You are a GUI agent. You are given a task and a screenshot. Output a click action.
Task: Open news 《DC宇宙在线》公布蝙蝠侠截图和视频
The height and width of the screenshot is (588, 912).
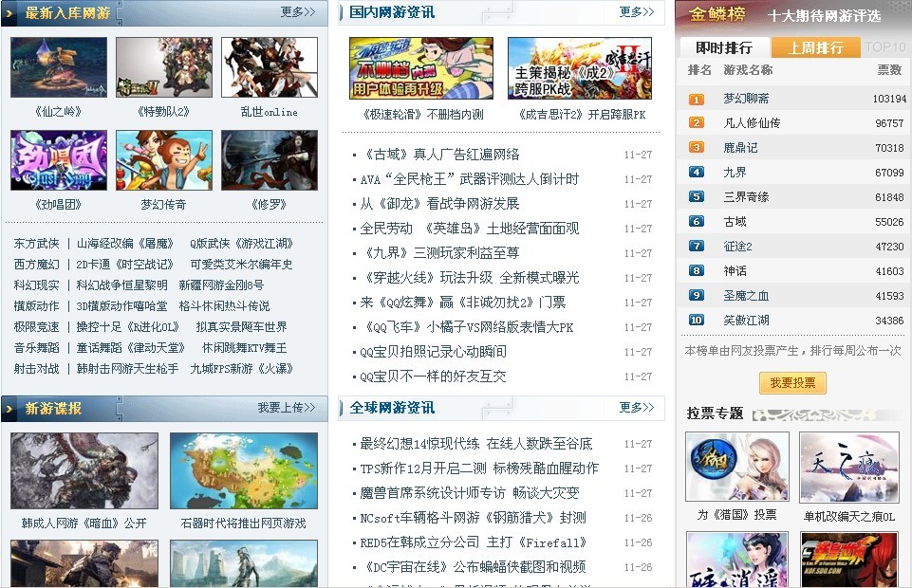(473, 567)
